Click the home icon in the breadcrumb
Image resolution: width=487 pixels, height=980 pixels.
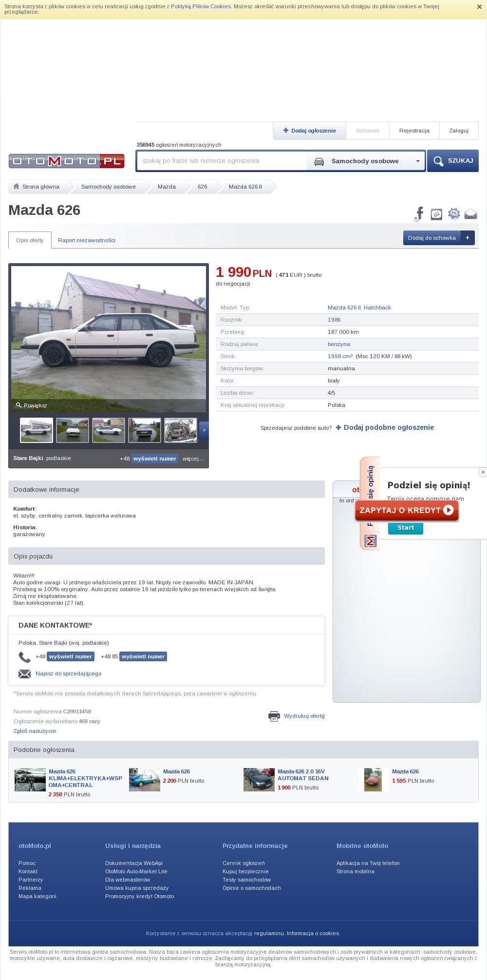click(16, 186)
